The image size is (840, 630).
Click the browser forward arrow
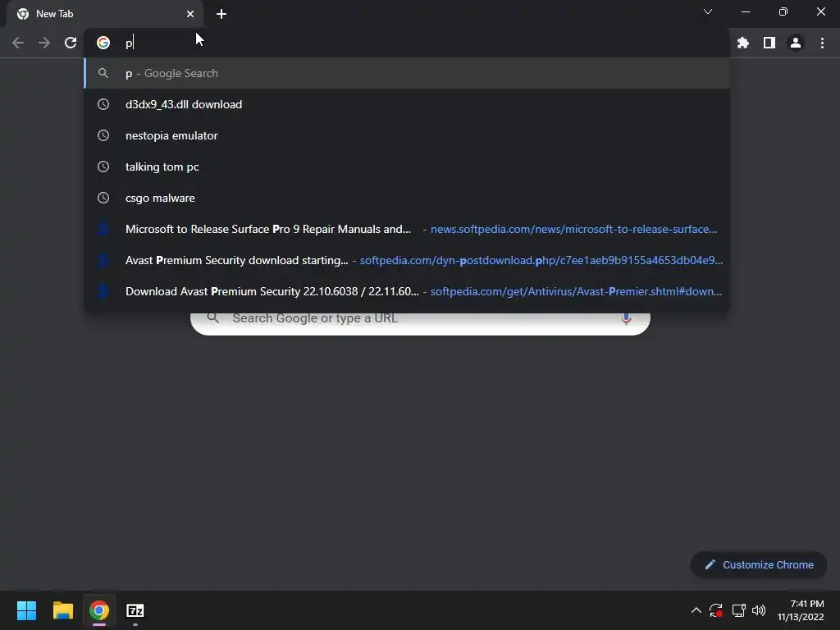point(44,43)
